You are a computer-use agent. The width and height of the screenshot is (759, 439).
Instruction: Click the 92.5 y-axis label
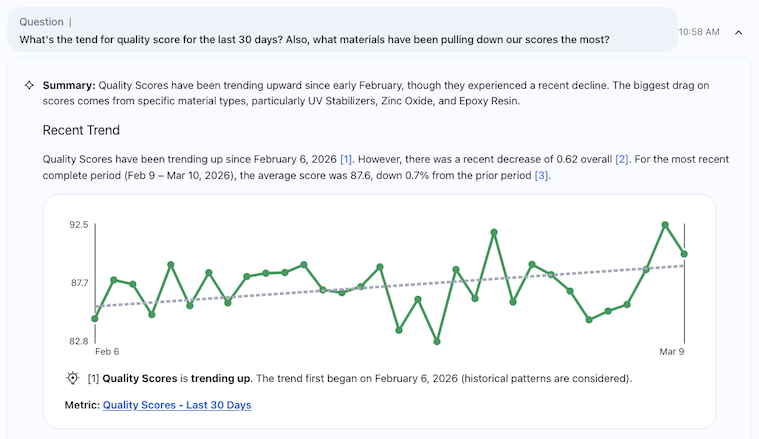coord(78,226)
